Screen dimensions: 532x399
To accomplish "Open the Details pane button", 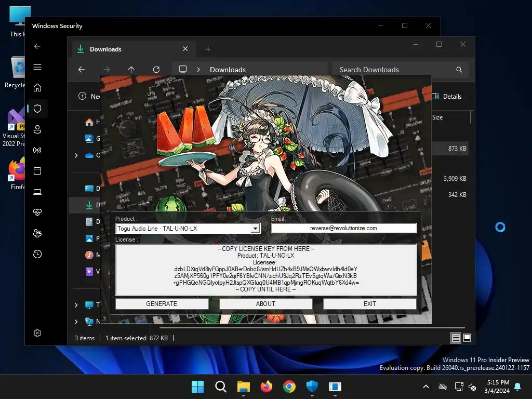I will (447, 96).
